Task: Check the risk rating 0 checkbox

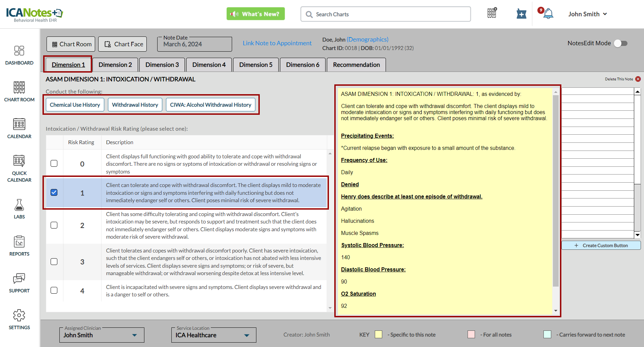Action: coord(54,163)
